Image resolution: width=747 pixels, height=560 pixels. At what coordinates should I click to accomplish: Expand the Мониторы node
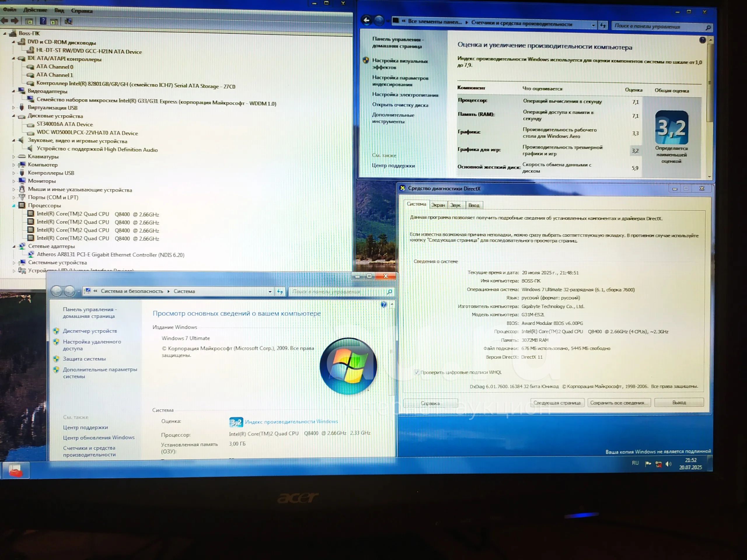point(13,181)
